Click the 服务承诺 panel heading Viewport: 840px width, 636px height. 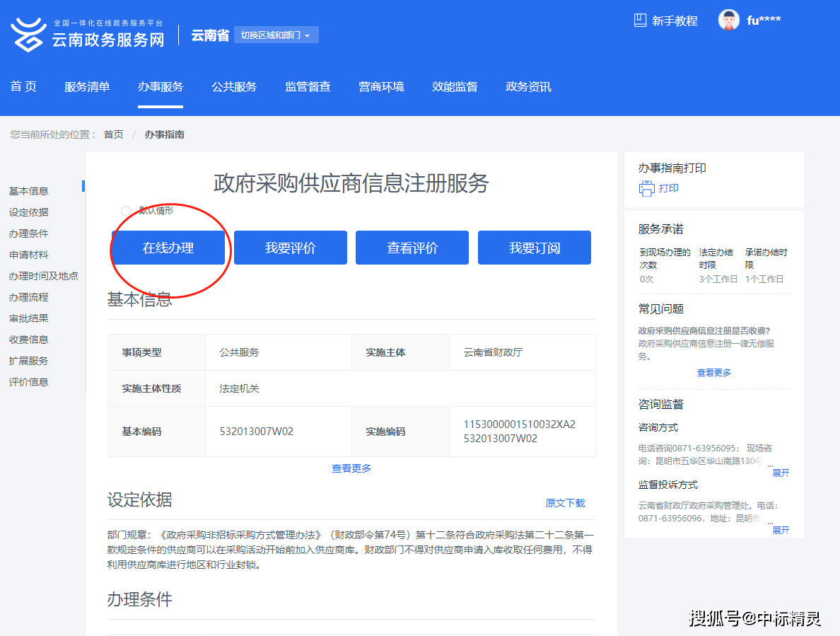660,229
